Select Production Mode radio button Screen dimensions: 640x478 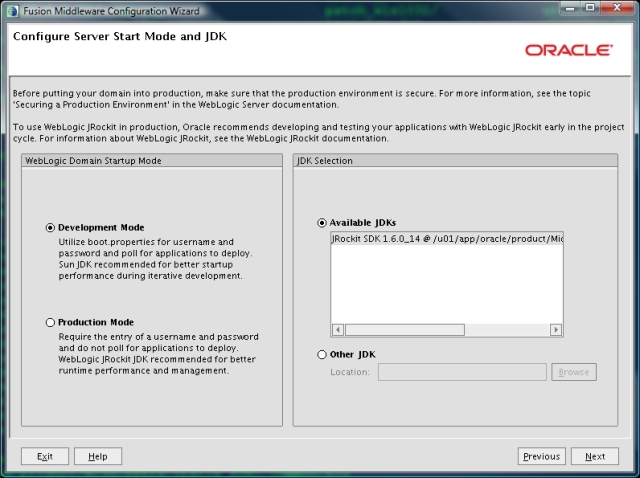[x=50, y=322]
